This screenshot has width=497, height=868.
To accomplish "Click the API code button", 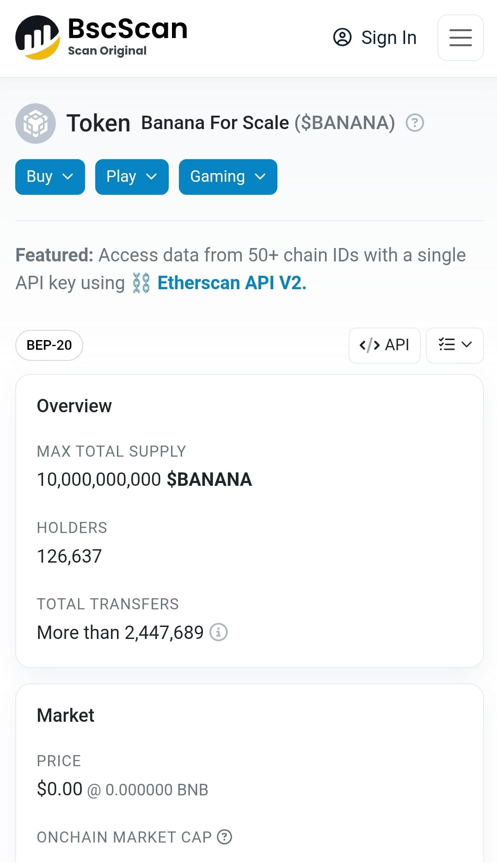I will click(x=385, y=345).
